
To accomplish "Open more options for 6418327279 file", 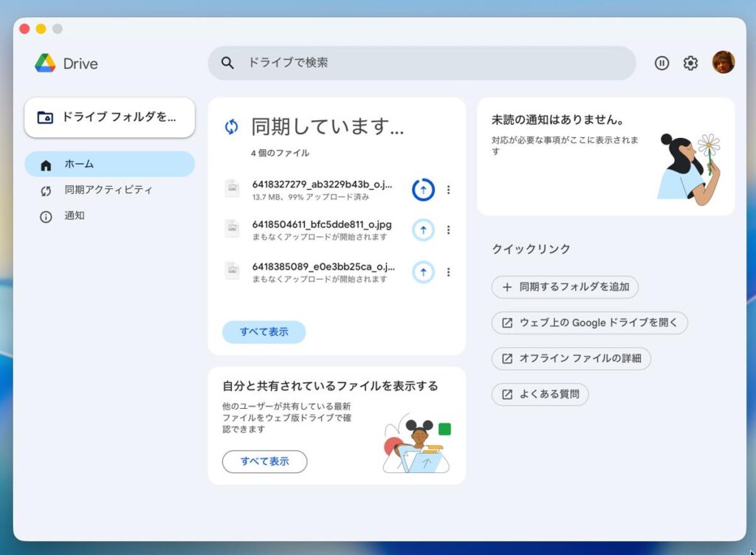I will coord(448,190).
